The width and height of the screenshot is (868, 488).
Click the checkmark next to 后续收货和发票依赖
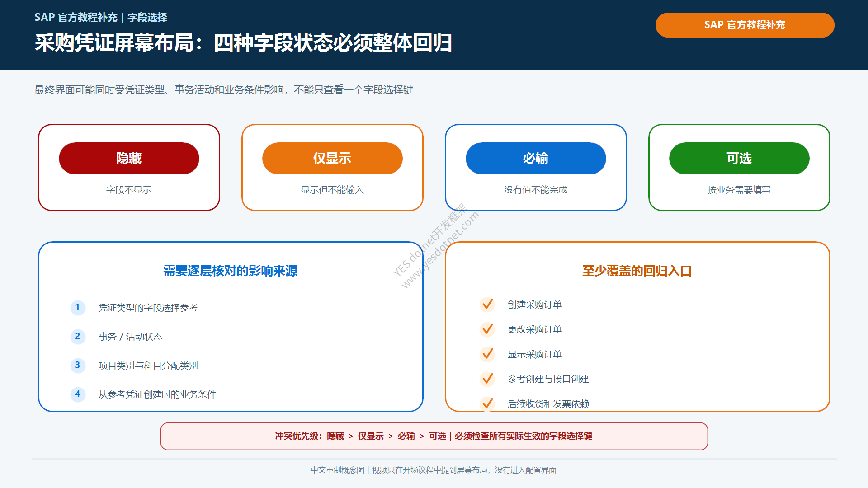point(487,404)
